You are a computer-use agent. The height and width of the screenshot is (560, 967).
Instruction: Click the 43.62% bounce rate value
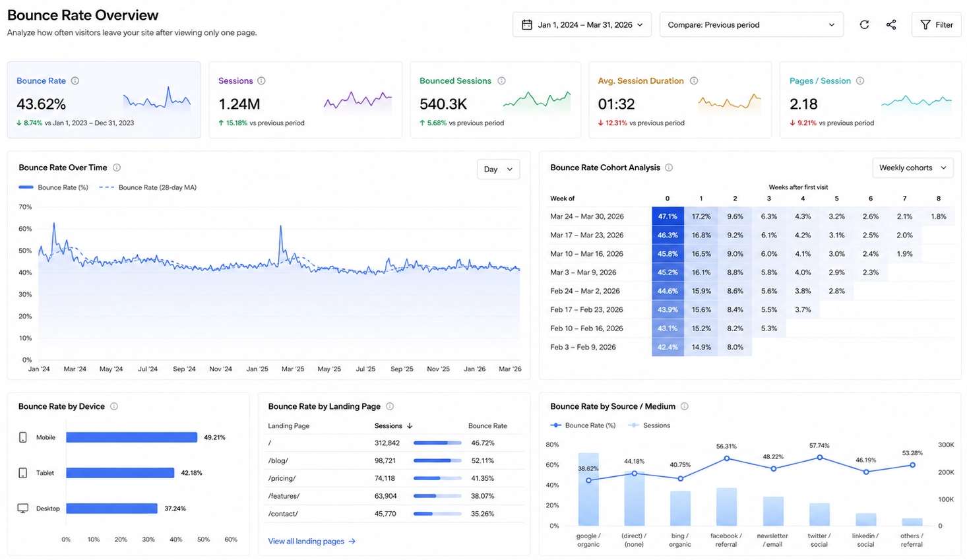pyautogui.click(x=41, y=104)
